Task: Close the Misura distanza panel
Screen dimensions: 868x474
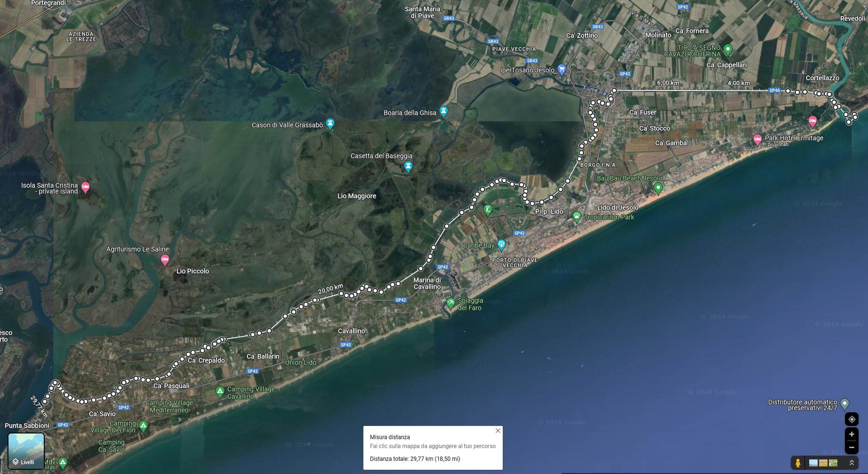Action: coord(498,431)
